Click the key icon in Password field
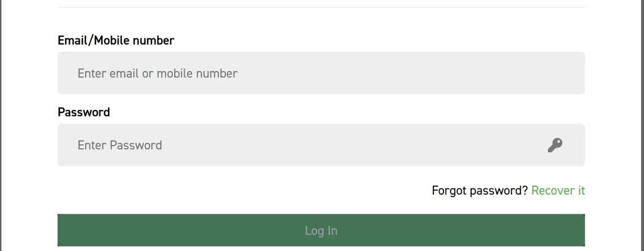This screenshot has width=644, height=251. (x=555, y=146)
